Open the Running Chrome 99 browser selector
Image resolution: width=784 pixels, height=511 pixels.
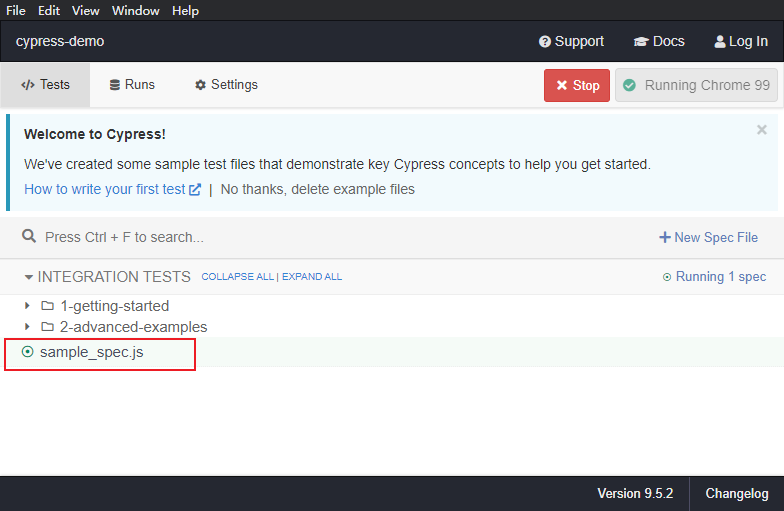(x=696, y=86)
